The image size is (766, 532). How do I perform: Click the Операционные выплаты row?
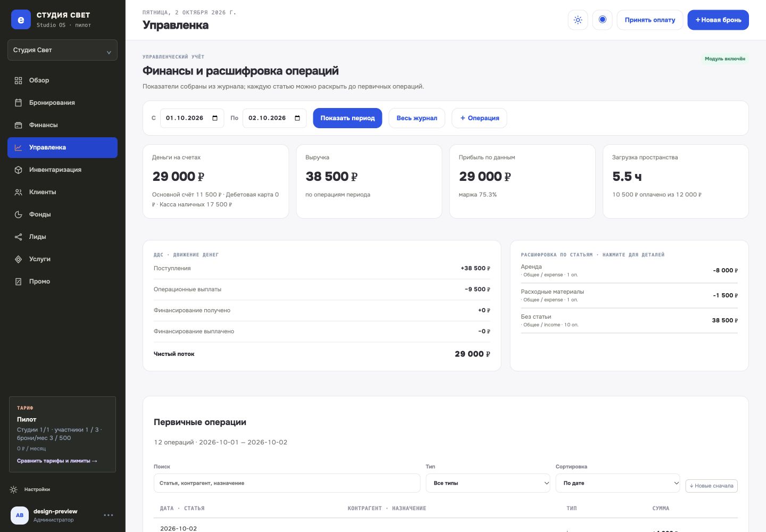coord(322,289)
